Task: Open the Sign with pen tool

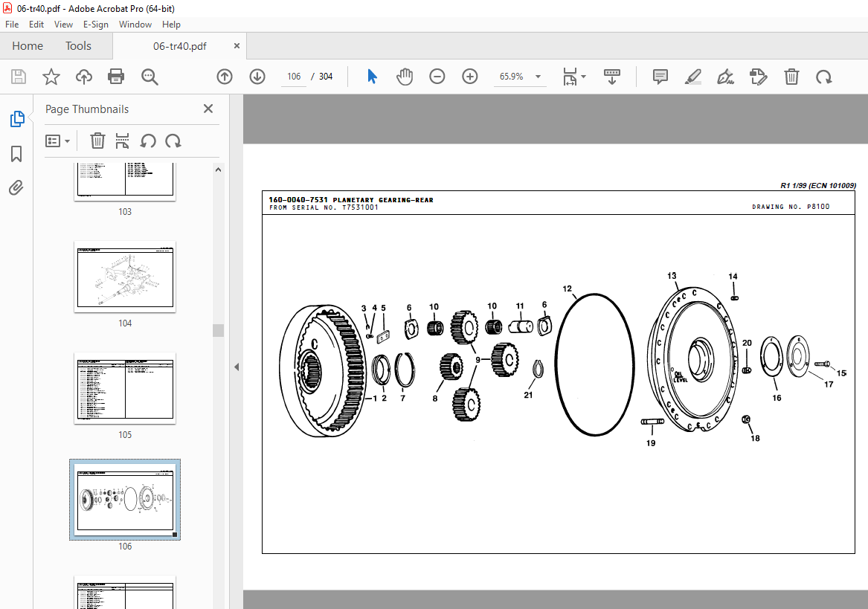Action: pyautogui.click(x=725, y=77)
